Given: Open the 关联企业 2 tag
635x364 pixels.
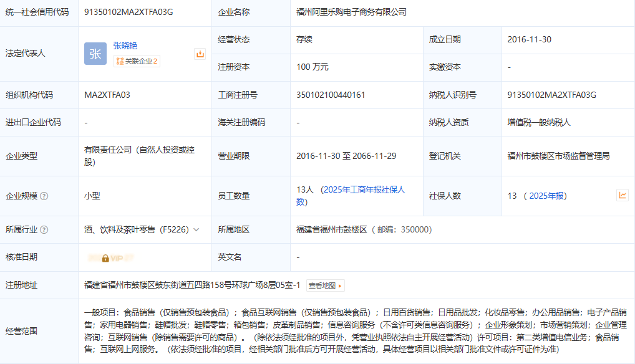Looking at the screenshot, I should (x=137, y=61).
